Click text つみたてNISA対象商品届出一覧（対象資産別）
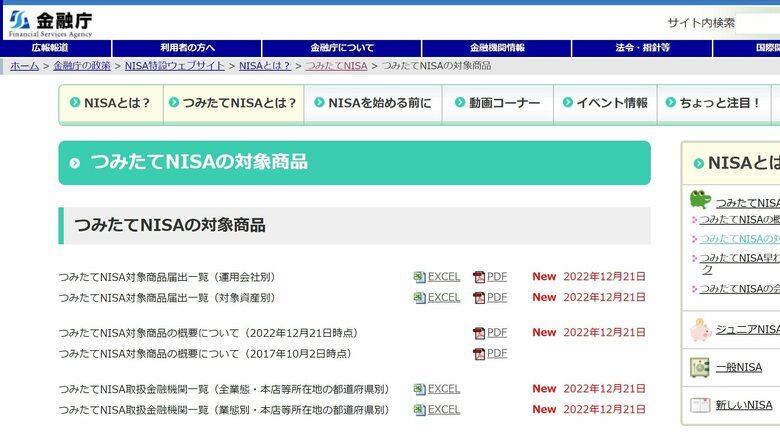The image size is (780, 439). point(167,298)
